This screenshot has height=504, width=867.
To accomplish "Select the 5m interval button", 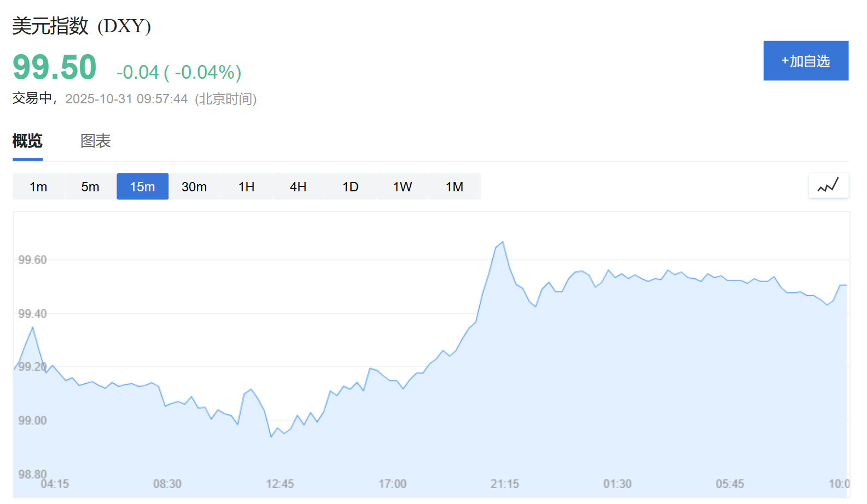I will pyautogui.click(x=90, y=187).
